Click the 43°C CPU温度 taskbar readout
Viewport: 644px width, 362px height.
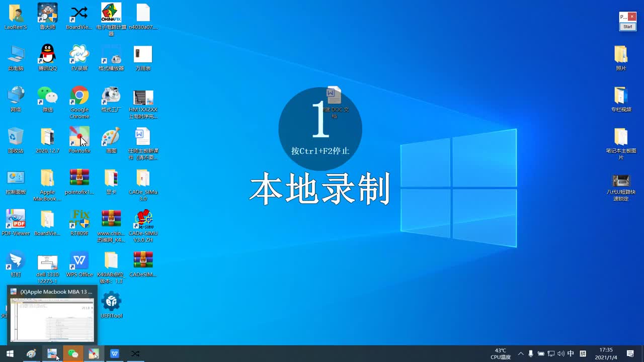tap(501, 354)
